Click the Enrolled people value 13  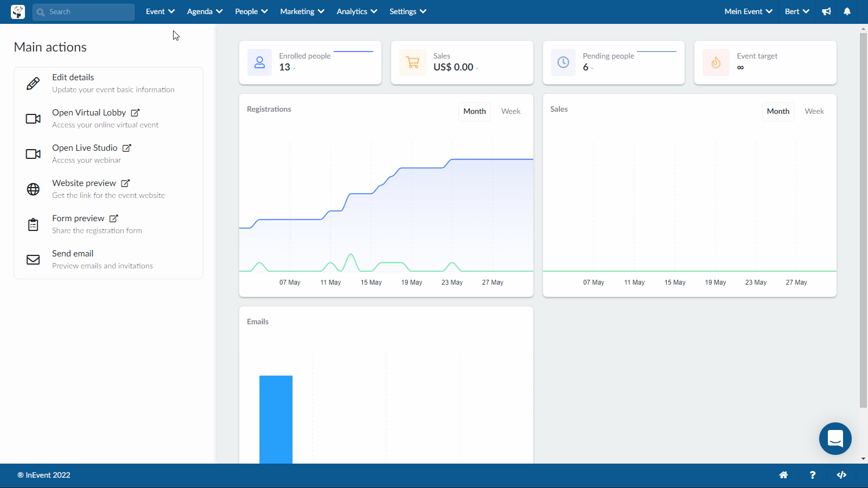pyautogui.click(x=285, y=67)
